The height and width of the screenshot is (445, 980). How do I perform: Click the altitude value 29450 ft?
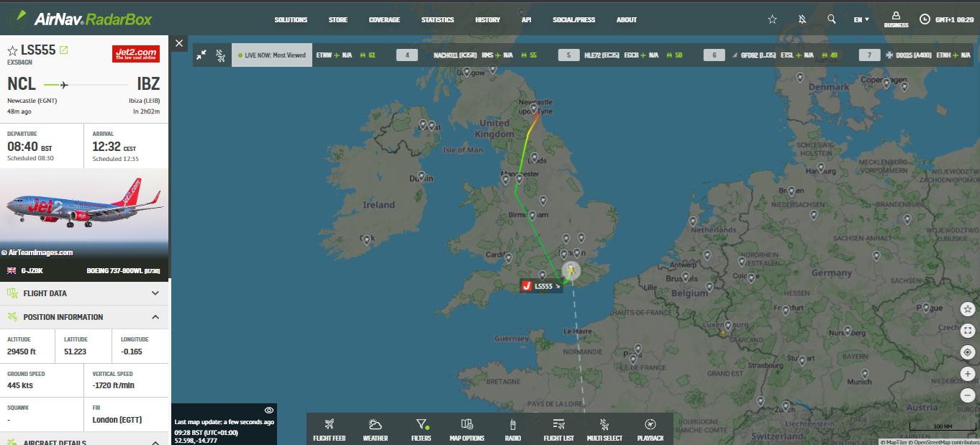(22, 352)
